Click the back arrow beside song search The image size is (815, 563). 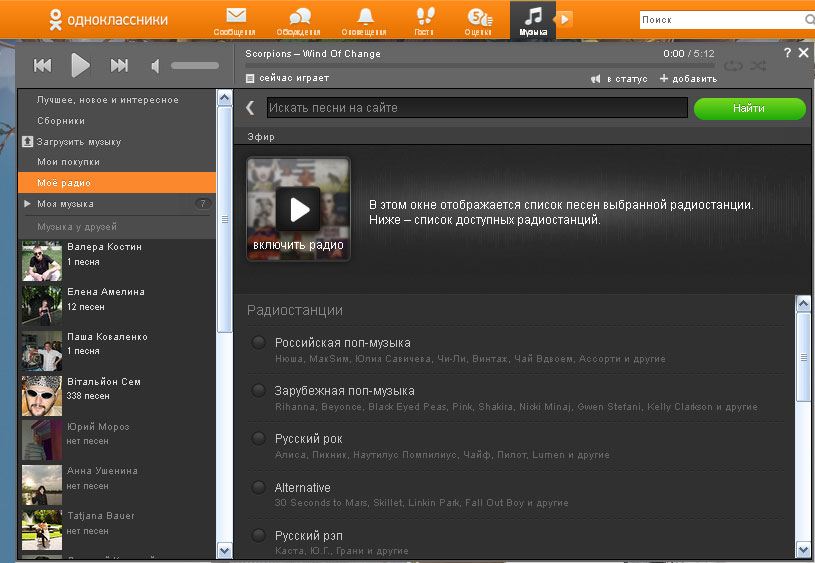point(251,108)
